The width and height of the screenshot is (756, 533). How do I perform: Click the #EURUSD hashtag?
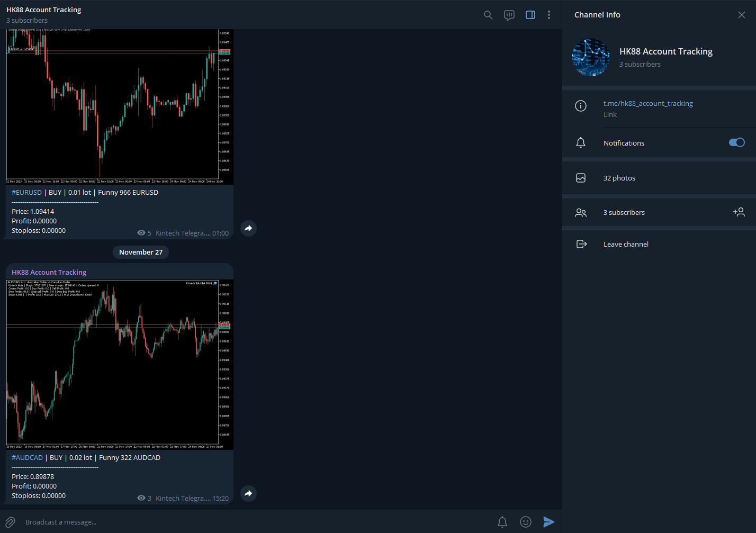pyautogui.click(x=26, y=192)
